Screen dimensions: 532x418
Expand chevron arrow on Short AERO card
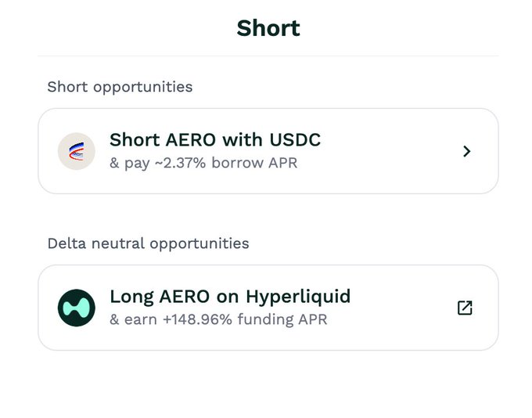(x=466, y=151)
